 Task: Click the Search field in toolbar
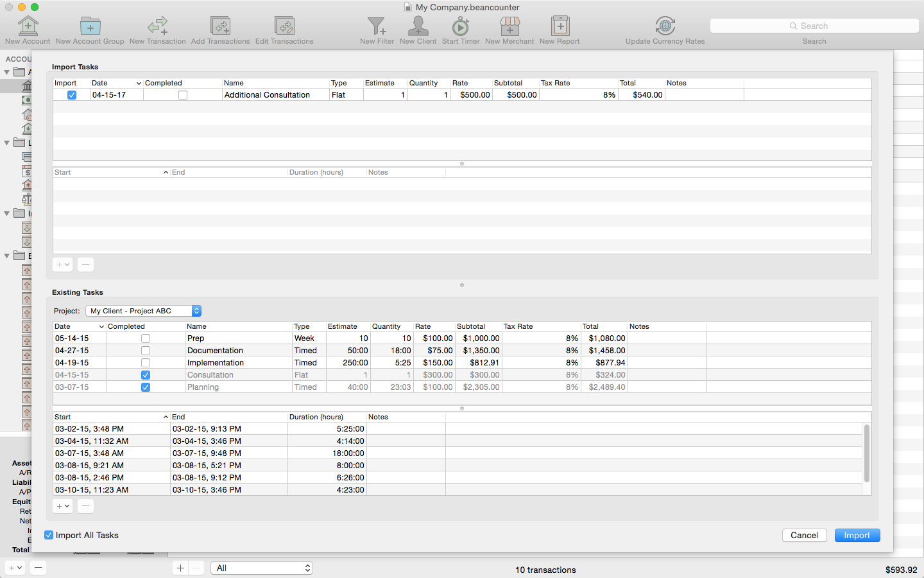pyautogui.click(x=814, y=26)
